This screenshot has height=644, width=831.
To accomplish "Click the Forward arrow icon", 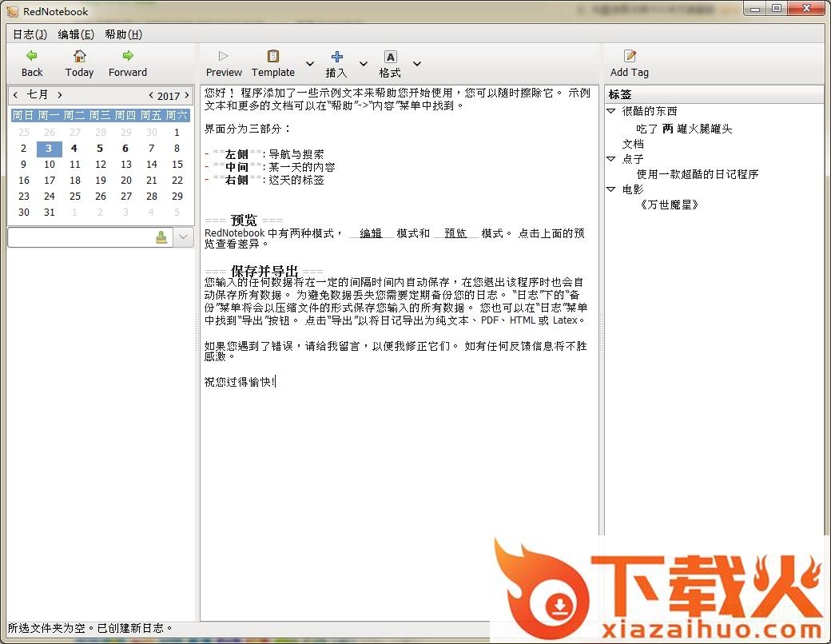I will click(128, 56).
